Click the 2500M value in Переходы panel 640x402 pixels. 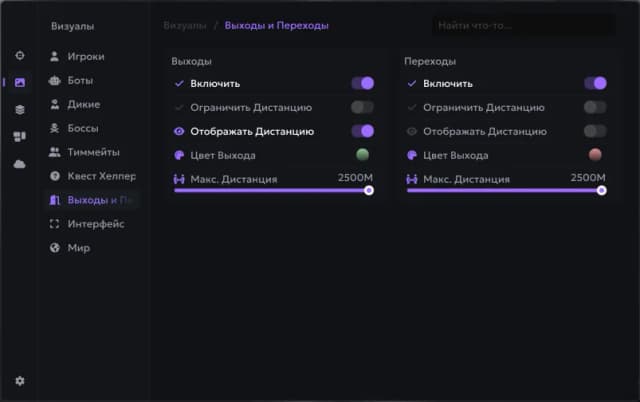point(588,178)
